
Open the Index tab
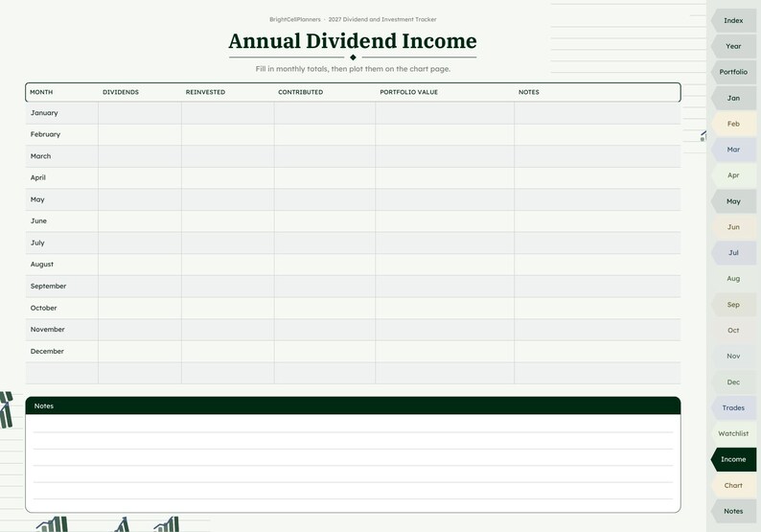(733, 20)
